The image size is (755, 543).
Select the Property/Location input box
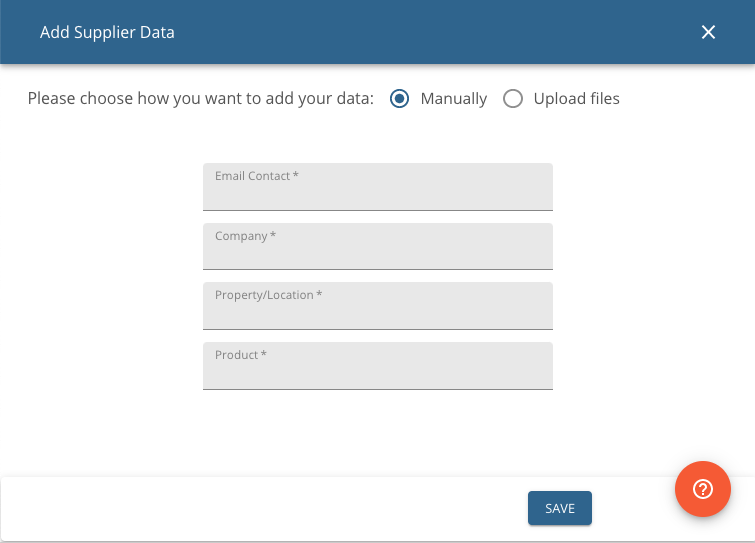coord(378,306)
